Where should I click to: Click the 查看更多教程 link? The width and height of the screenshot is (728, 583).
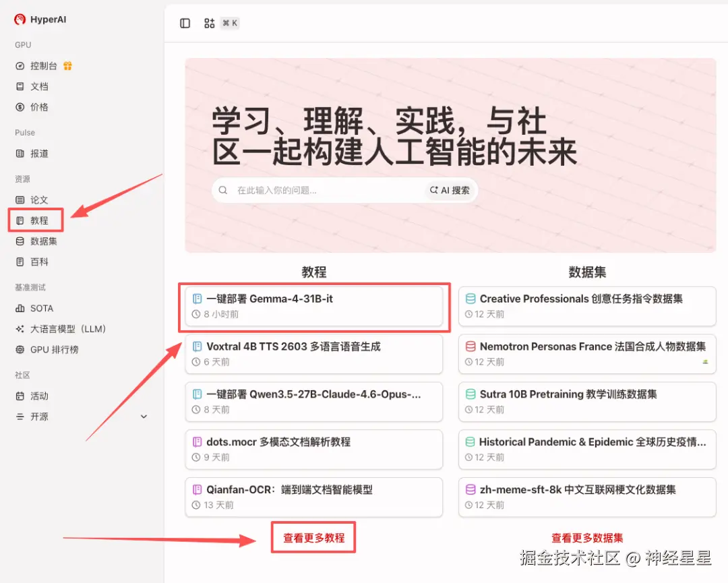click(x=313, y=537)
